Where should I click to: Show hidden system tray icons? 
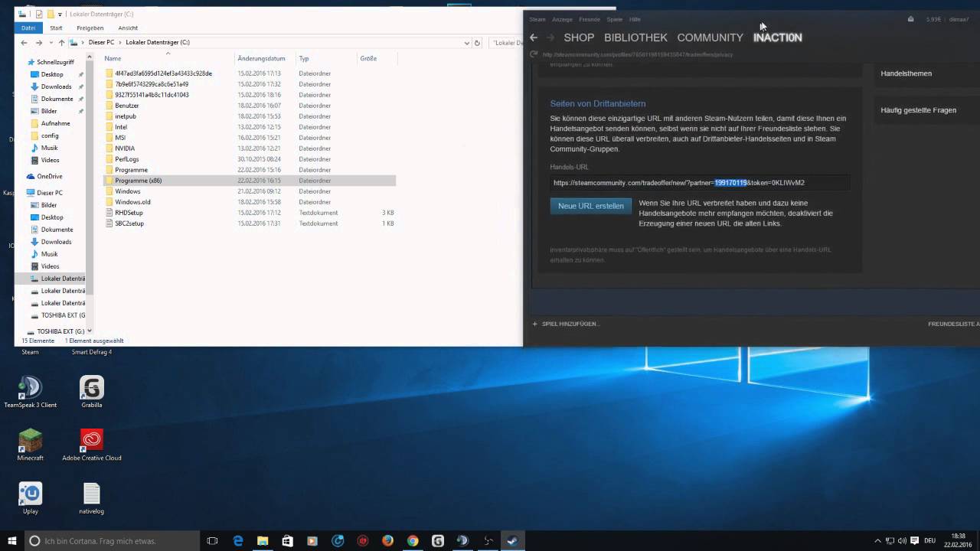(x=877, y=540)
